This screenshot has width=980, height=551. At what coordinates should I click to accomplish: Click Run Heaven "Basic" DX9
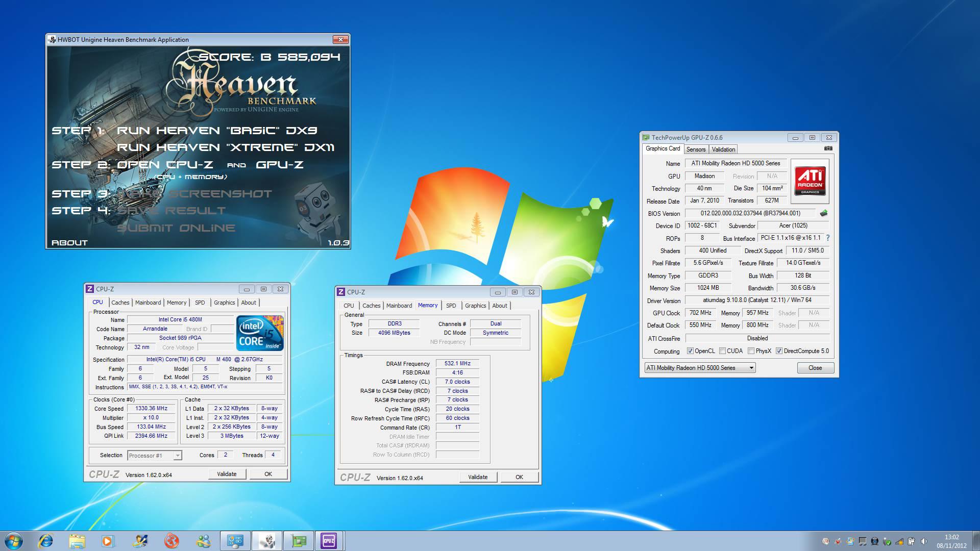click(217, 131)
